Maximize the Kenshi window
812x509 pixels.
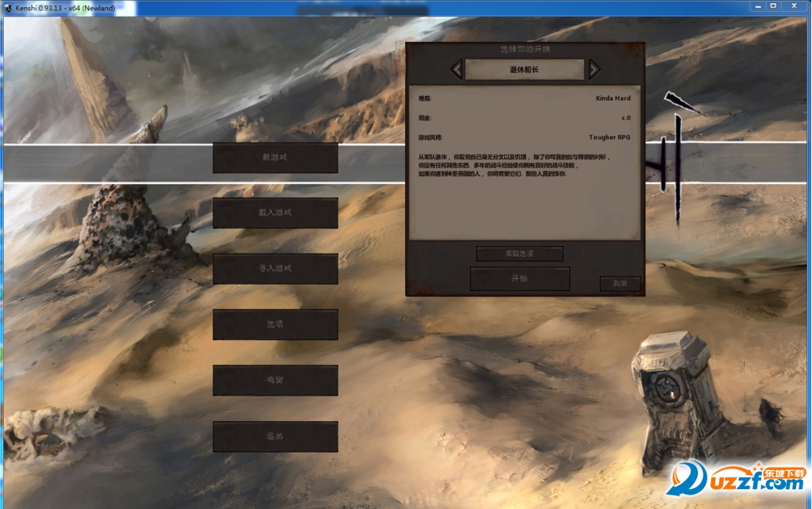coord(774,6)
